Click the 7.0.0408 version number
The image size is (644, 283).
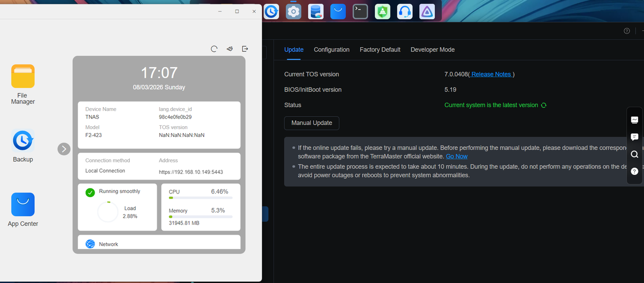456,74
